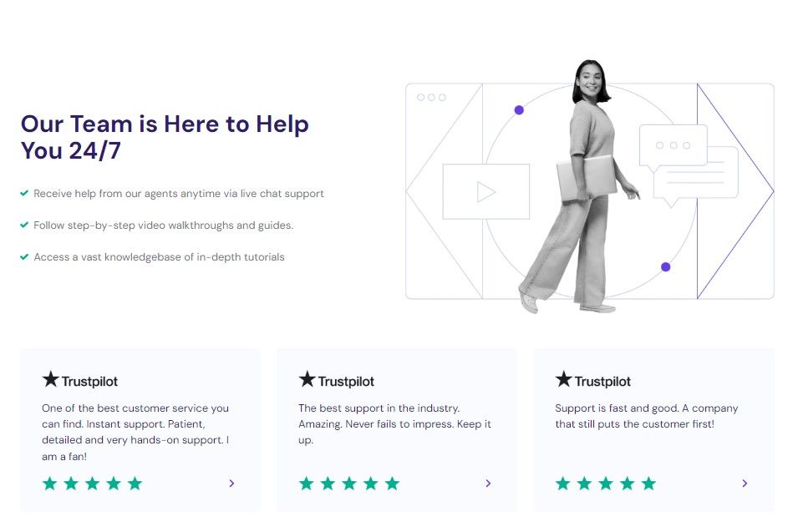Click the Trustpilot star logo on first review
The width and height of the screenshot is (793, 532).
[50, 380]
